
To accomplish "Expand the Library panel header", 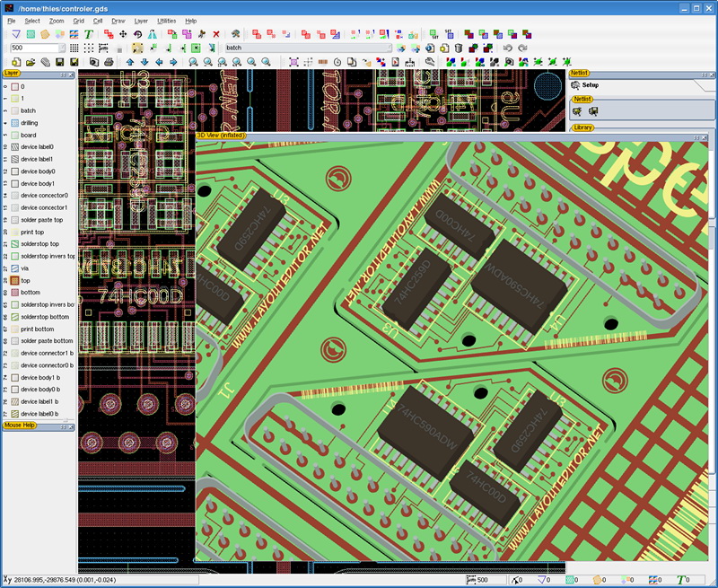I will pos(584,127).
